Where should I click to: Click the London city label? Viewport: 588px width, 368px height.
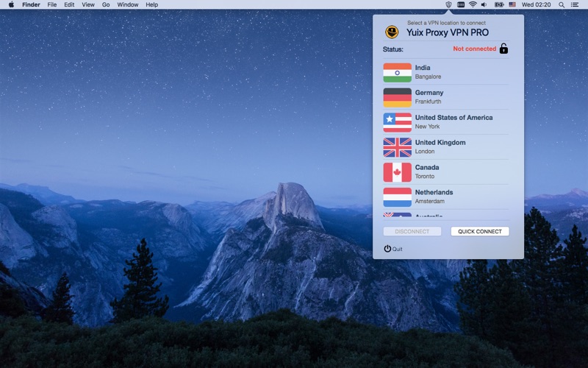coord(425,152)
